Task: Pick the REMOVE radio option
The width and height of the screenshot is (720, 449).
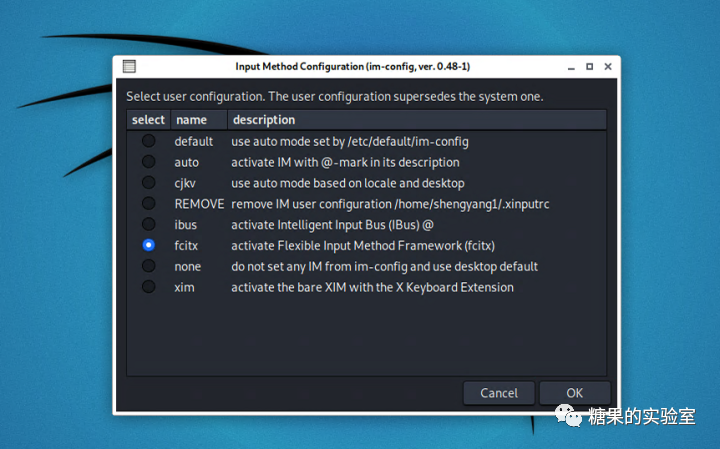Action: [x=148, y=204]
